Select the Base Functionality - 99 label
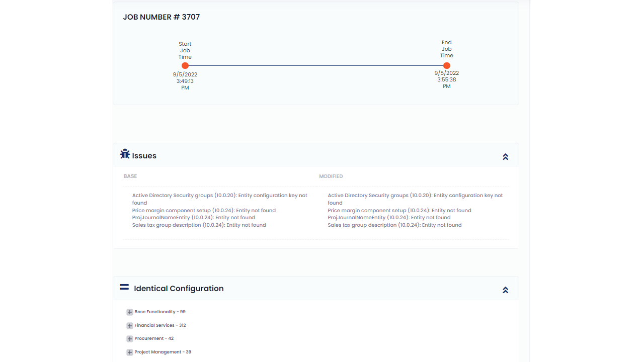Screen dimensions: 644x362 (x=160, y=312)
